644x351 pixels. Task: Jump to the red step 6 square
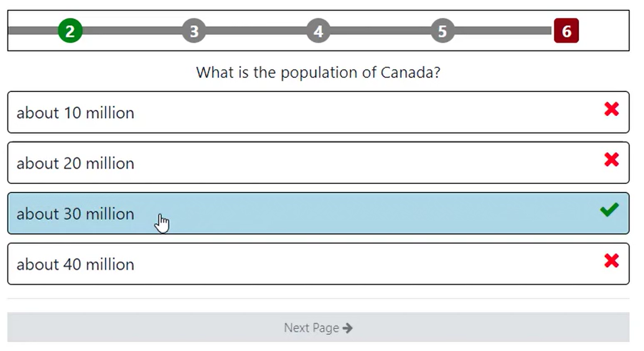point(566,31)
